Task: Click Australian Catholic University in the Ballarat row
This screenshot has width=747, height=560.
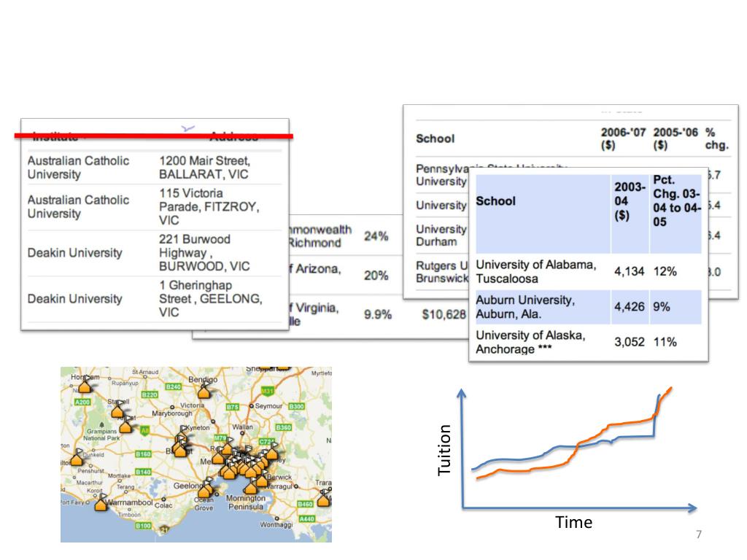Action: pyautogui.click(x=78, y=168)
